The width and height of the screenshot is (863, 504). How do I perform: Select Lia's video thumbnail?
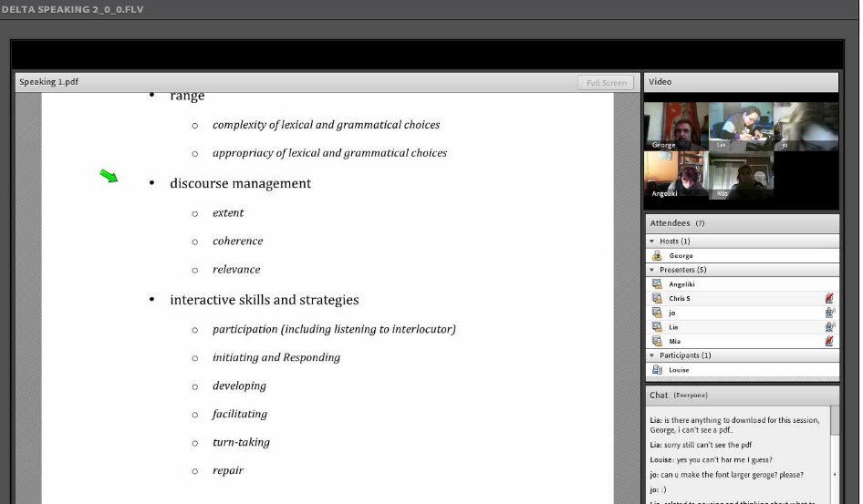[x=741, y=126]
